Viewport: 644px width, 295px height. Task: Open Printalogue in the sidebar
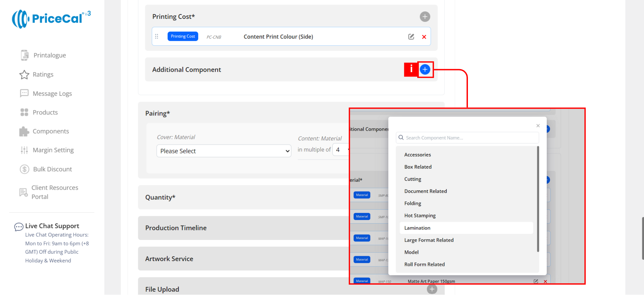[49, 55]
